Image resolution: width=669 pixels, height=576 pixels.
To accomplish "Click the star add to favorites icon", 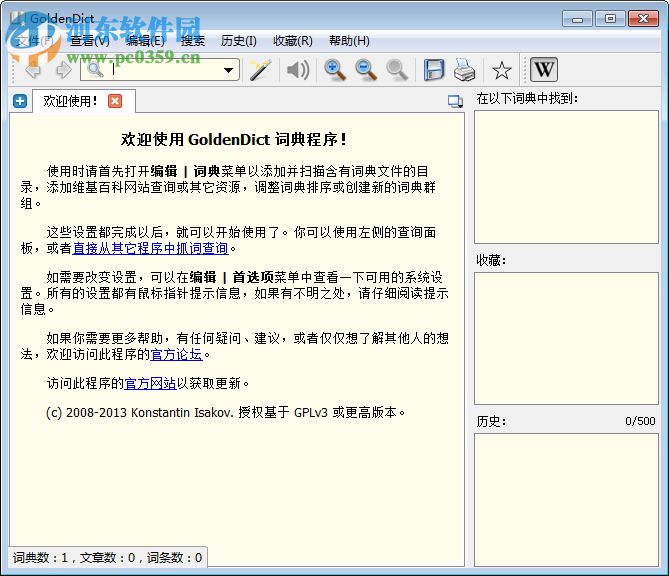I will click(502, 70).
